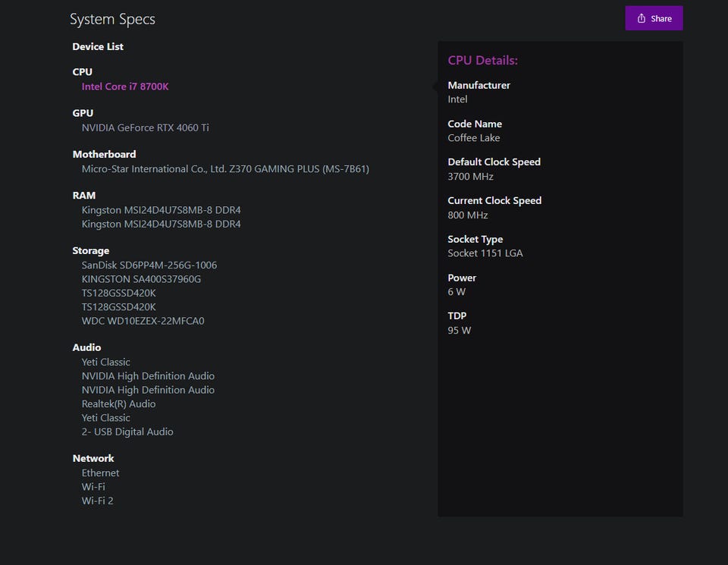Click the 800 MHz current clock value
Viewport: 728px width, 565px height.
468,215
